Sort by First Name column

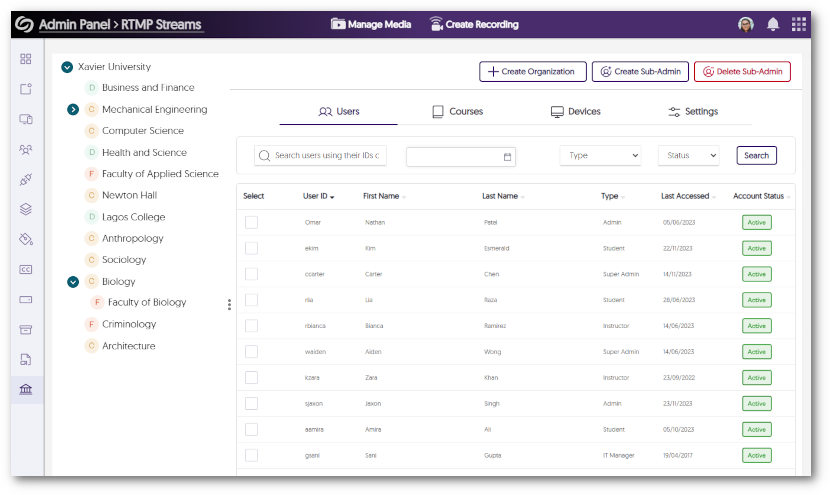point(384,196)
